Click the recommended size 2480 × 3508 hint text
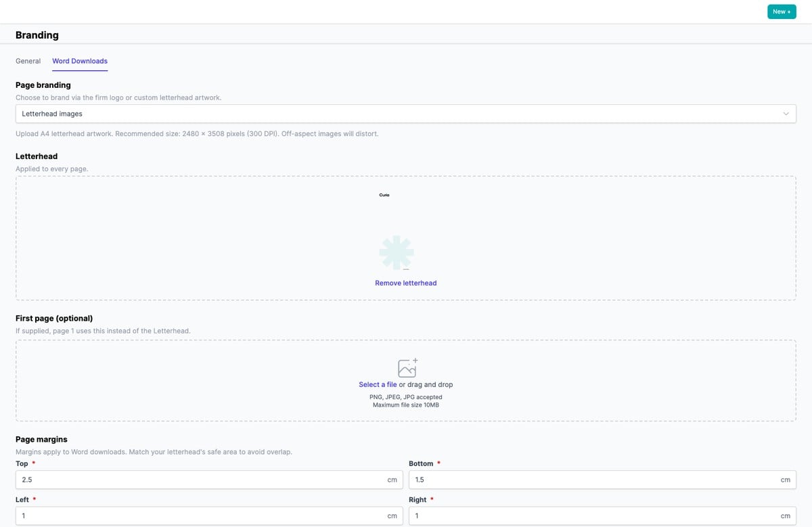This screenshot has width=812, height=527. 197,133
